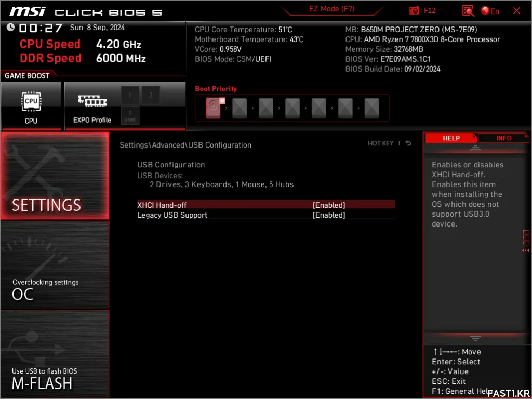Click the DDR Speed 6000 MHz readout
This screenshot has height=399, width=532.
pos(83,58)
